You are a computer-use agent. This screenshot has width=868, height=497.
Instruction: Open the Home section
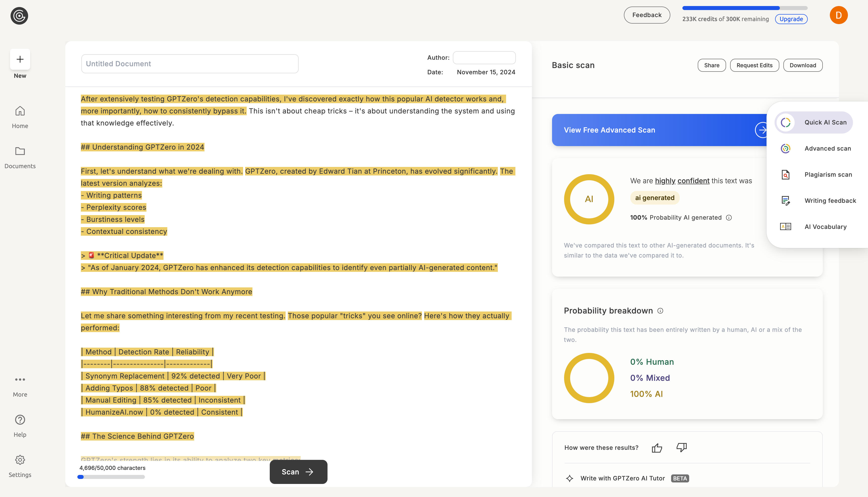20,117
